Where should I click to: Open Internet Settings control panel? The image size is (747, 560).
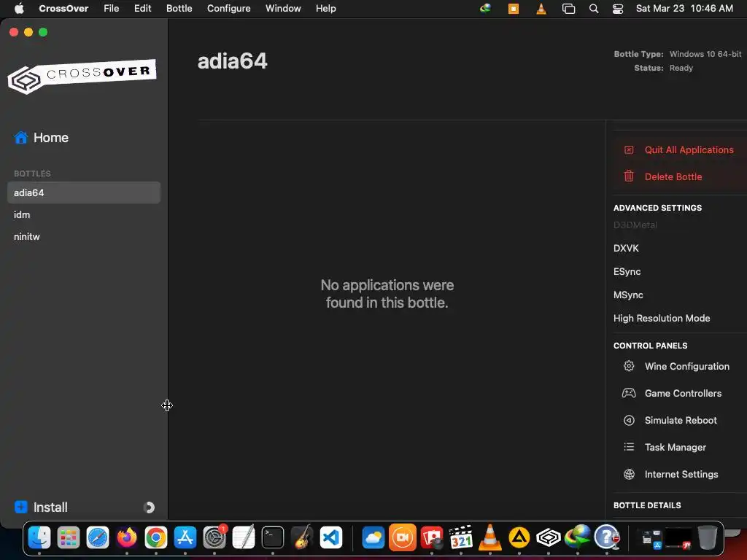click(x=671, y=474)
